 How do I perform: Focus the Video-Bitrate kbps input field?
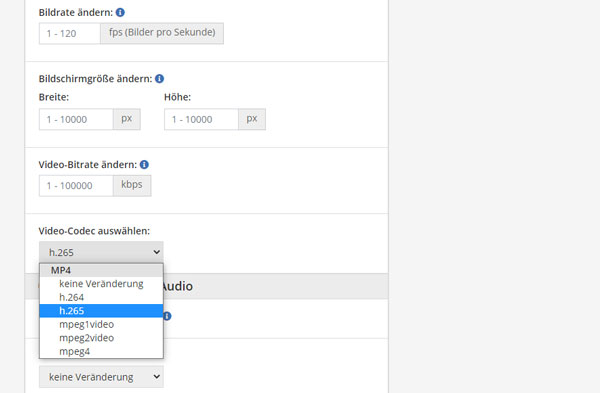click(x=76, y=186)
